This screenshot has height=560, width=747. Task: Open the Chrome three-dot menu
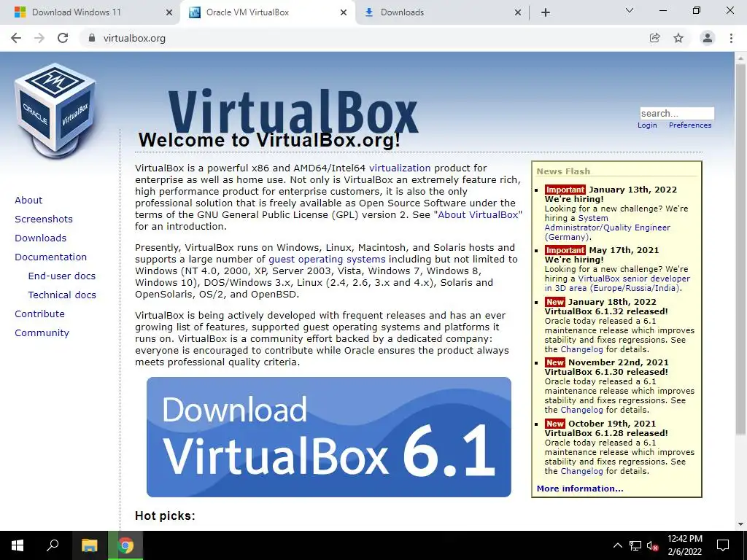[731, 38]
